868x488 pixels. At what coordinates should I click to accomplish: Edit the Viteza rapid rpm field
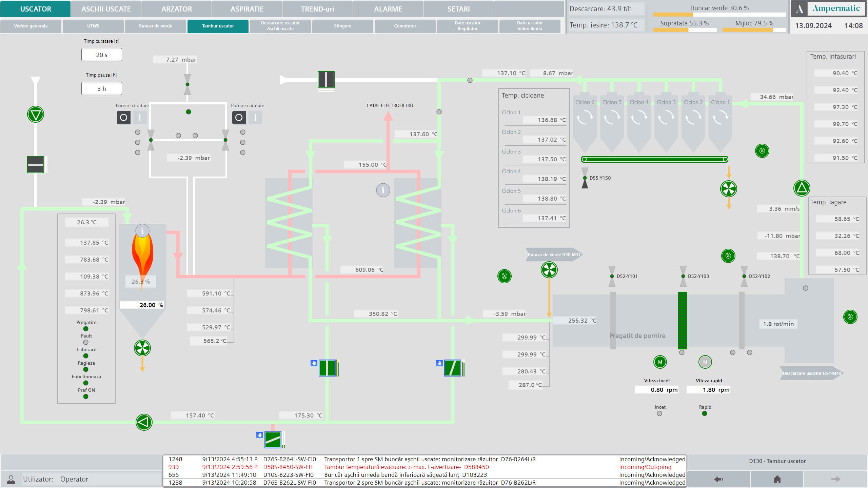click(709, 390)
